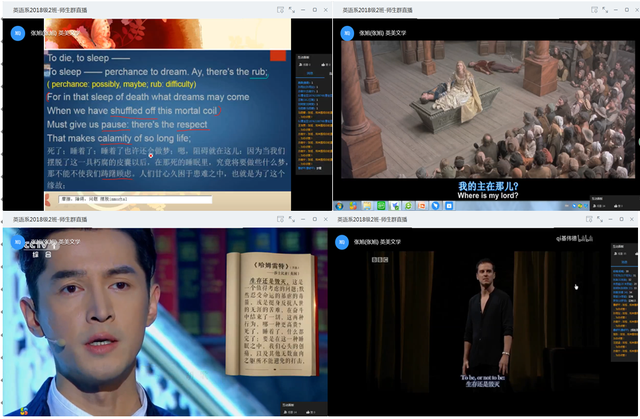This screenshot has height=419, width=640.
Task: Click host avatar in top-right window
Action: click(347, 33)
